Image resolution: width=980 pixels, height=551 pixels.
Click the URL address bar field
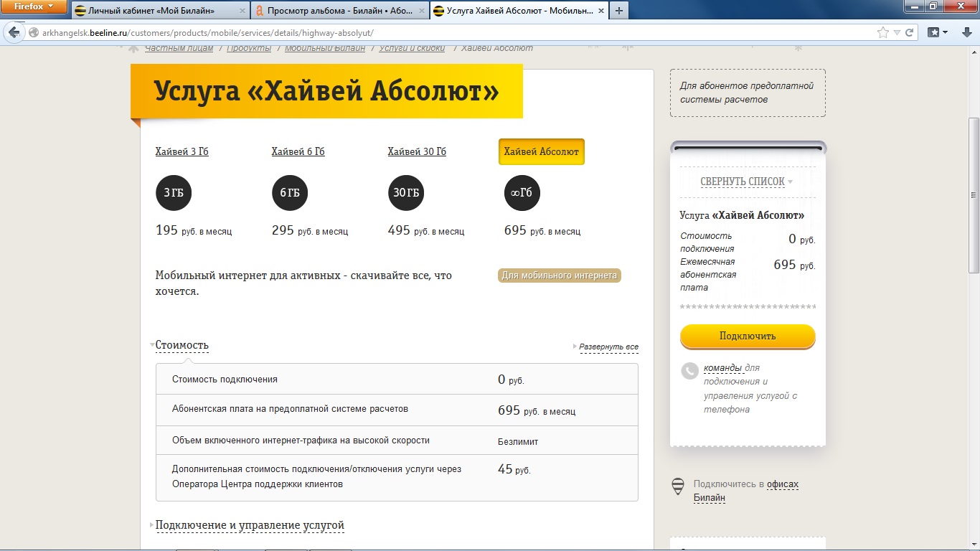tap(445, 32)
